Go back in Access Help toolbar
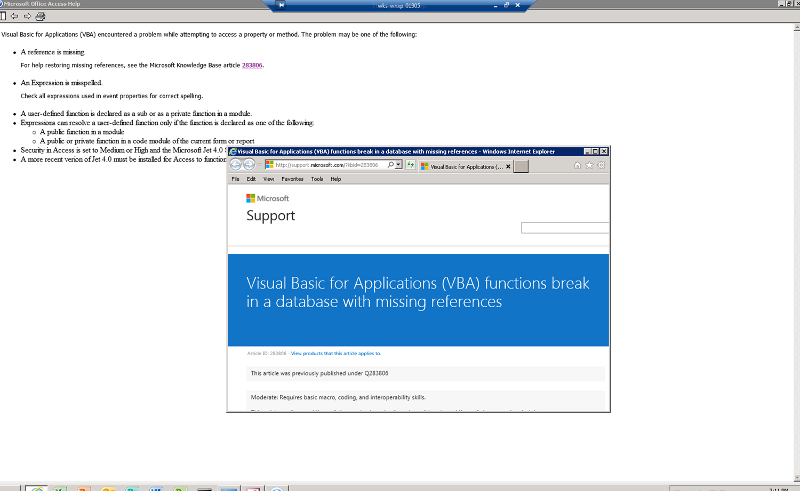Screen dimensions: 800x491 14,16
